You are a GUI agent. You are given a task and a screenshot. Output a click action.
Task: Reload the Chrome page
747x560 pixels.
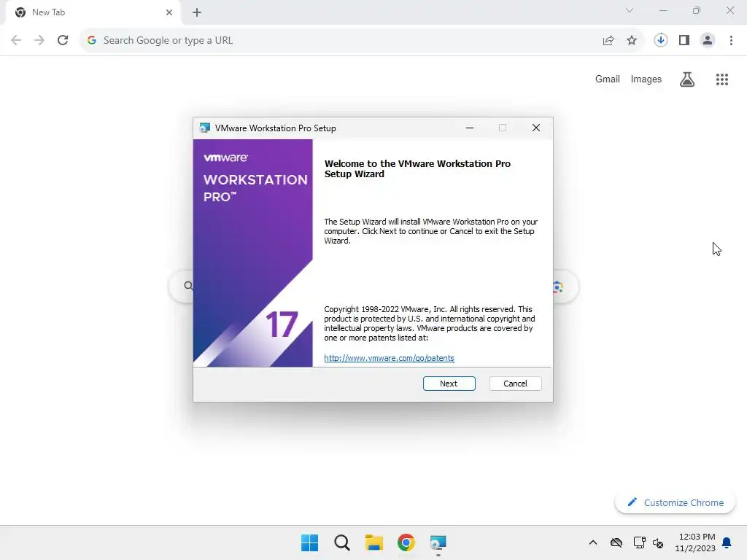pyautogui.click(x=63, y=40)
